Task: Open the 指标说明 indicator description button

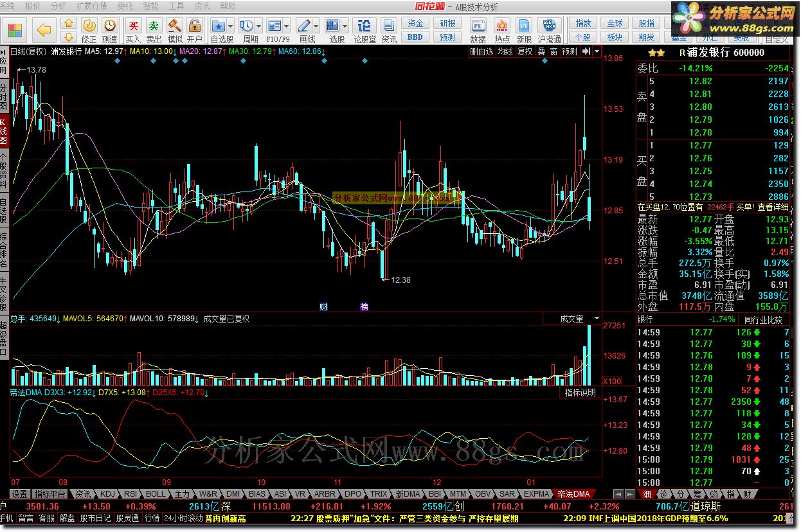Action: click(580, 393)
